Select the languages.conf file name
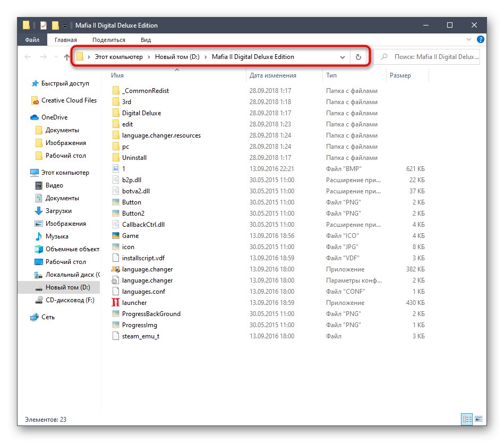The width and height of the screenshot is (504, 443). [143, 292]
